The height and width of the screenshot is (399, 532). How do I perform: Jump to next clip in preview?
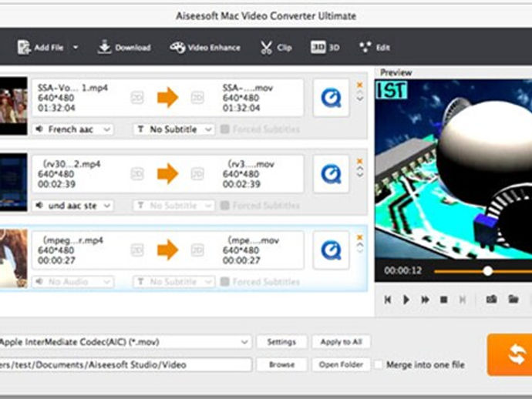coord(462,300)
